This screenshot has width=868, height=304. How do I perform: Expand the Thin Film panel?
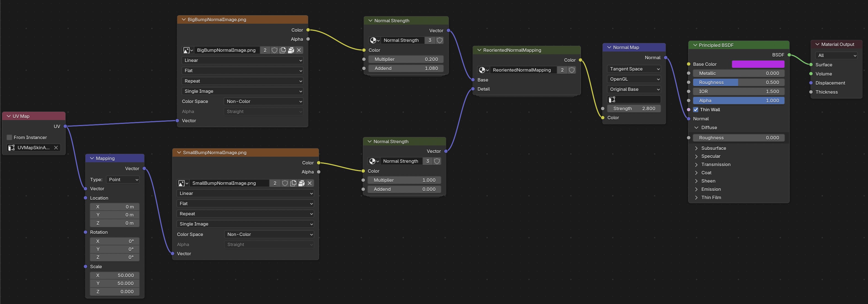[x=696, y=198]
